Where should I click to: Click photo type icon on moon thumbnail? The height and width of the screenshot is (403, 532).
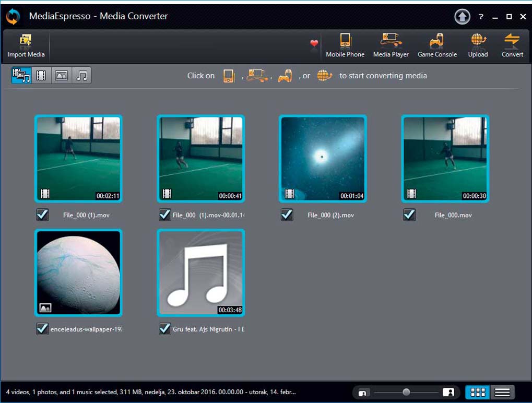click(45, 307)
